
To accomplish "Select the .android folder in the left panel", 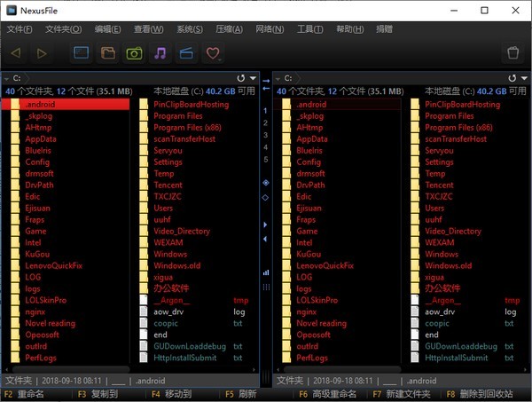I will click(x=66, y=104).
